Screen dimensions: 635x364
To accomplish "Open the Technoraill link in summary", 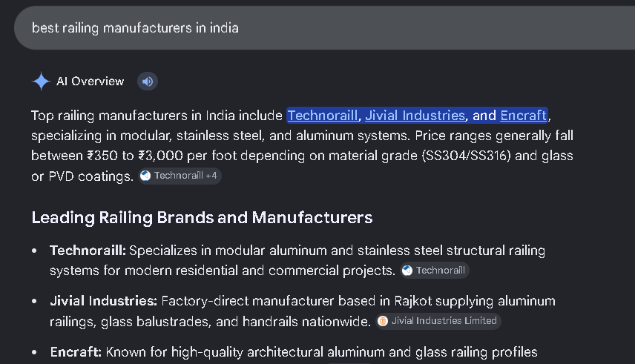I will (323, 116).
